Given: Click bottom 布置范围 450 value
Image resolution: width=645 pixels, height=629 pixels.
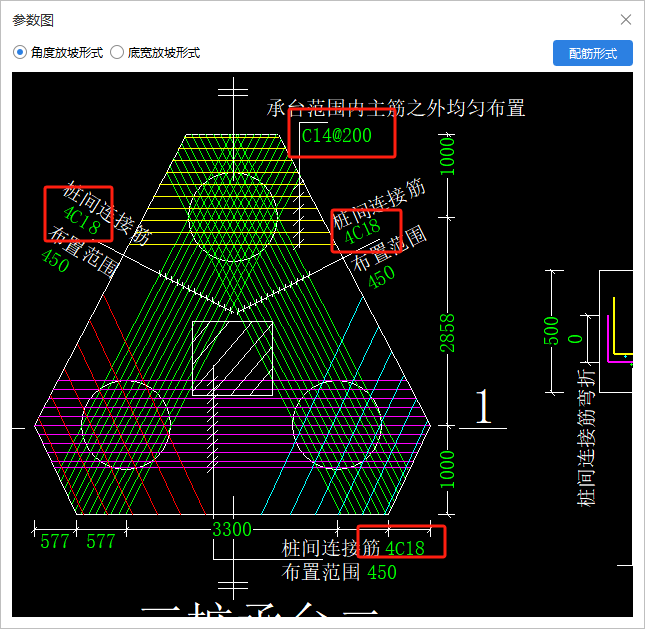Looking at the screenshot, I should (x=382, y=573).
